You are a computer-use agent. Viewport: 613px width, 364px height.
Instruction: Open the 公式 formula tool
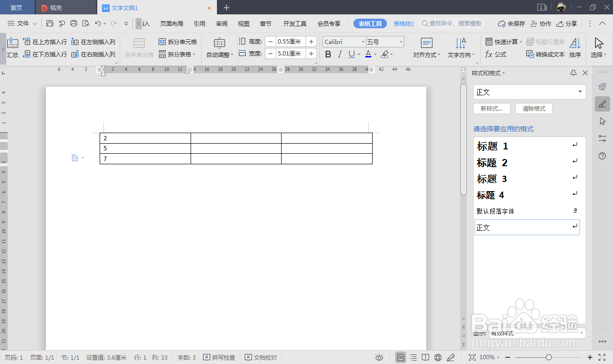(496, 55)
